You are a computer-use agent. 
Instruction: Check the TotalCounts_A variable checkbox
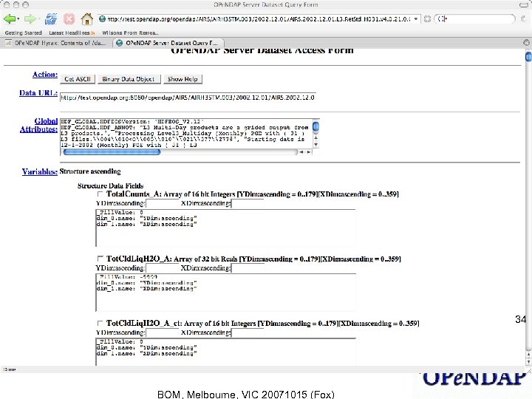(x=100, y=194)
